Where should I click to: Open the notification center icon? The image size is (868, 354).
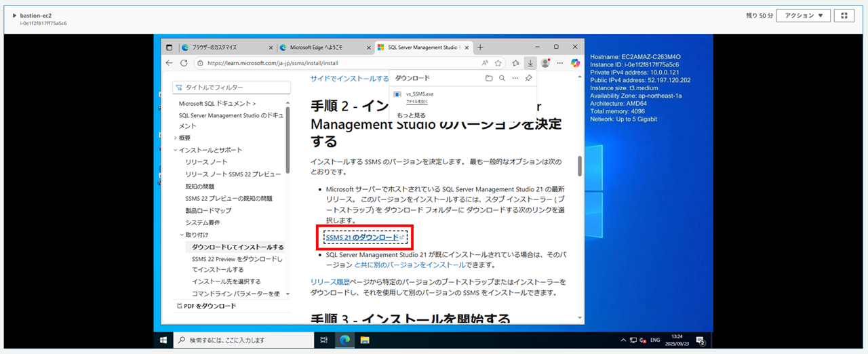pyautogui.click(x=701, y=340)
